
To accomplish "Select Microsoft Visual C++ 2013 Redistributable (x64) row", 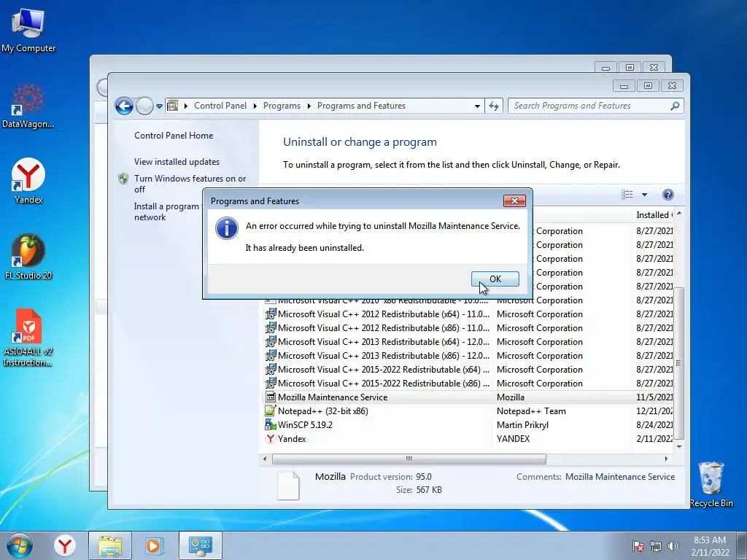I will (468, 342).
